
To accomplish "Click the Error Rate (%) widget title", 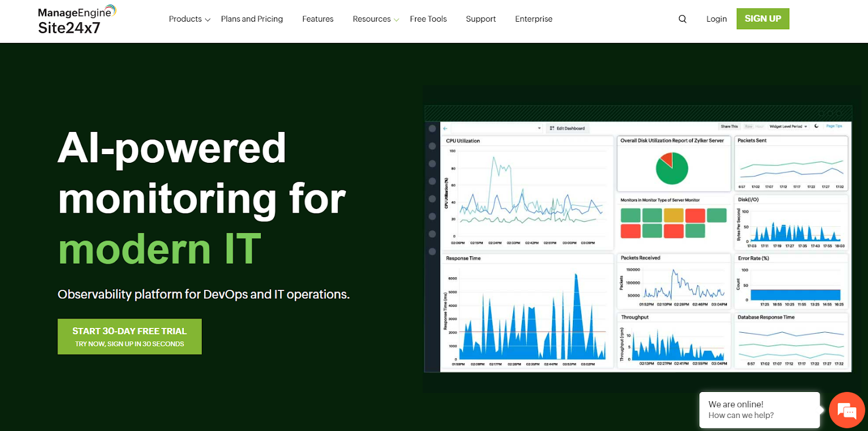I will tap(754, 258).
